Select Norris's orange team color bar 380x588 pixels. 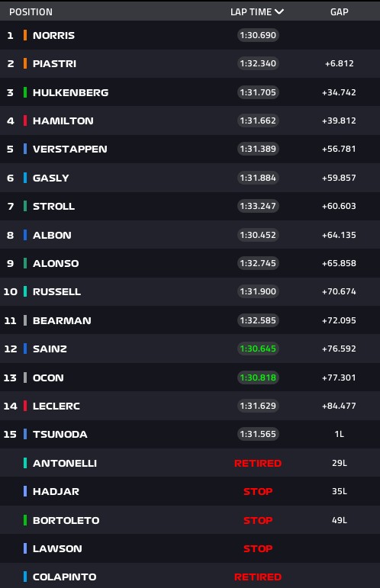pos(25,35)
